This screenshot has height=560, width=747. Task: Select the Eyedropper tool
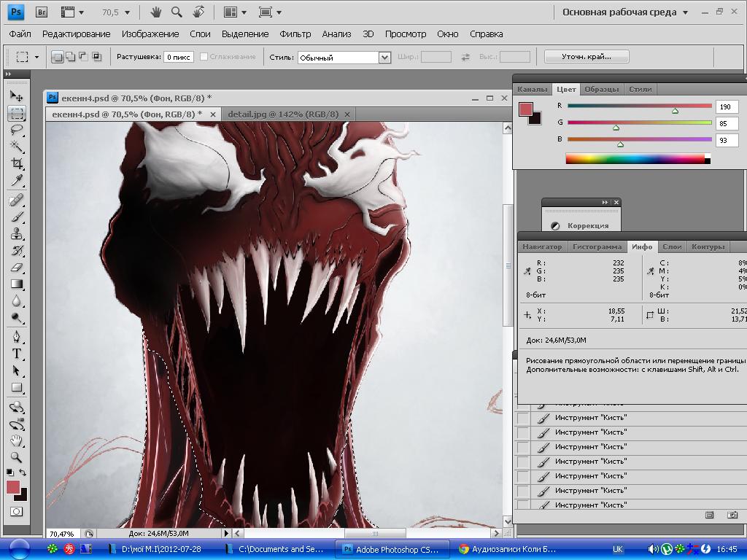point(17,181)
